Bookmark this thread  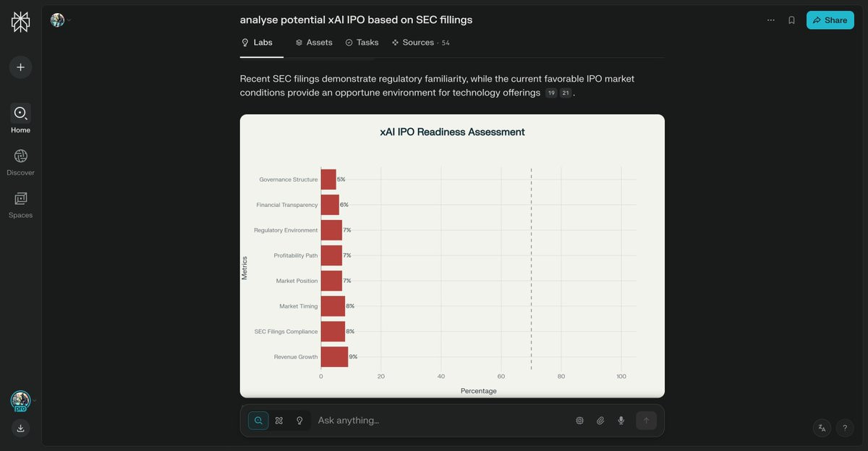pyautogui.click(x=791, y=20)
